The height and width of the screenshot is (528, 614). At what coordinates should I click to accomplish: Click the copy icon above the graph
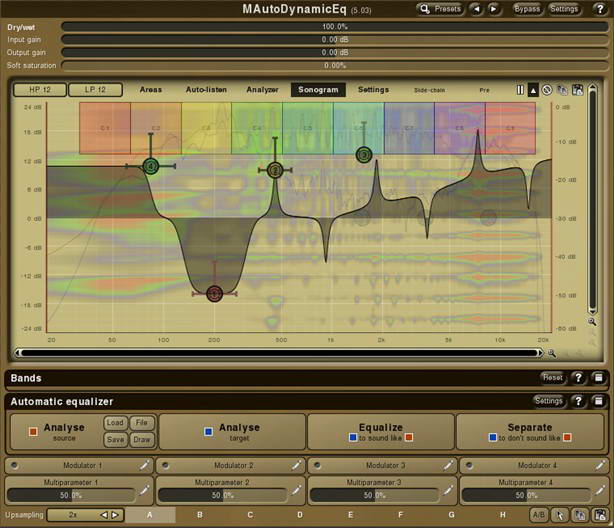tap(563, 90)
